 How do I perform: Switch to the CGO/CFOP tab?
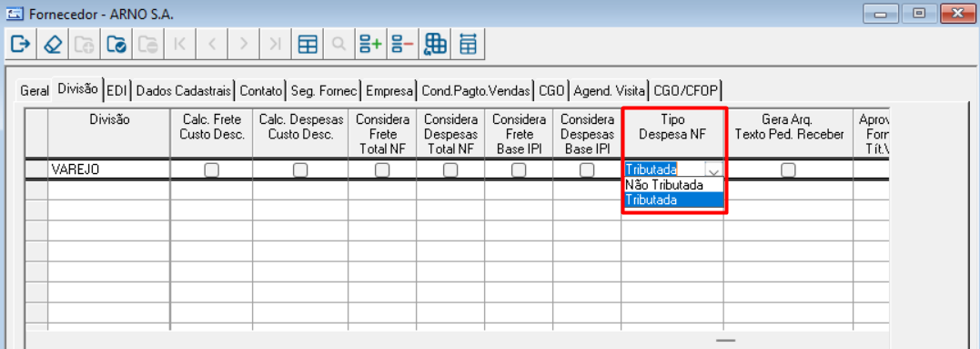click(685, 91)
